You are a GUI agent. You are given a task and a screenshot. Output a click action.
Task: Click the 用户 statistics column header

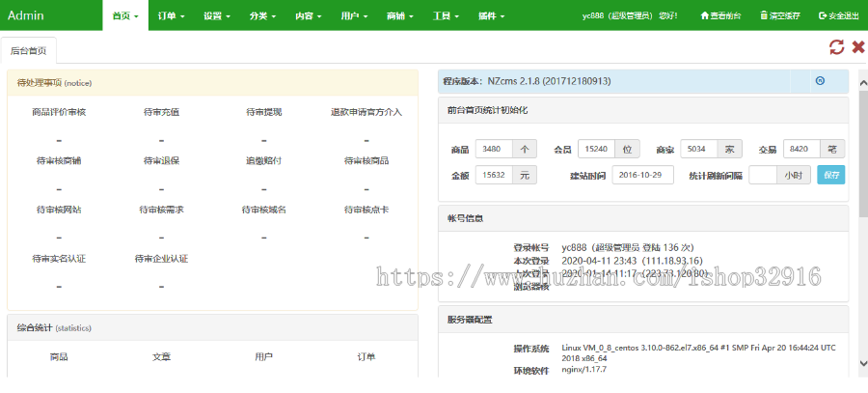click(264, 357)
